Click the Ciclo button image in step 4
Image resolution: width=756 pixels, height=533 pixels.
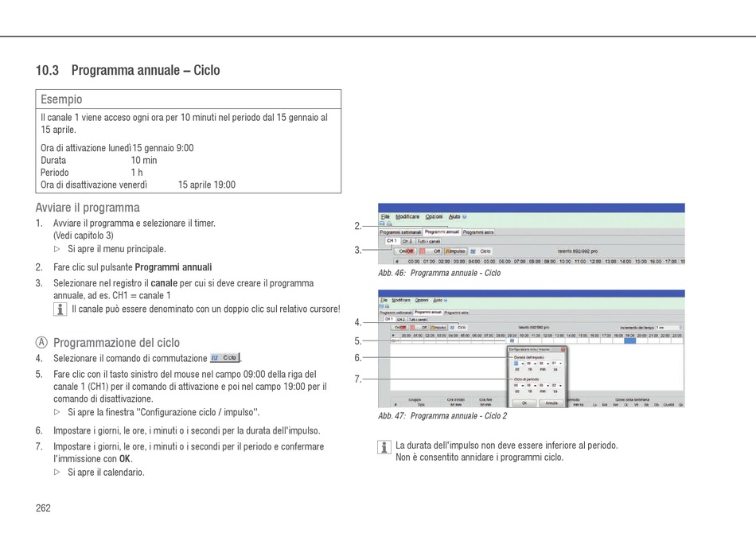[x=225, y=358]
